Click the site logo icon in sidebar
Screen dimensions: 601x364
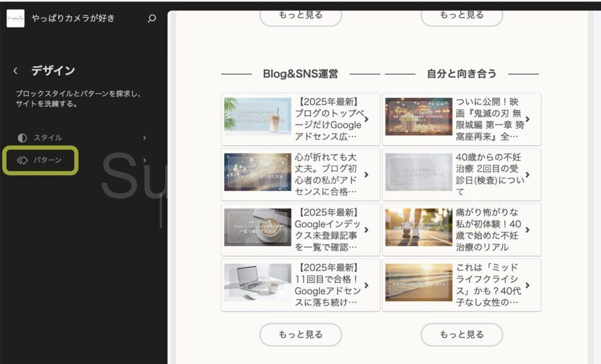point(15,18)
